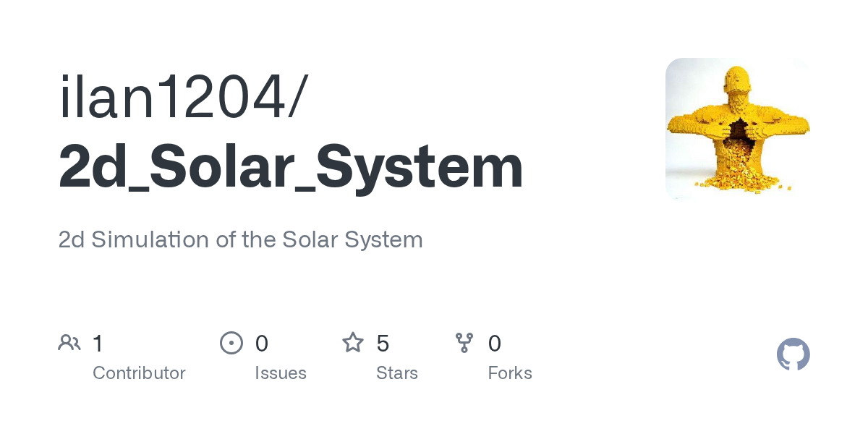
Task: Open the 2d_Solar_System repository title
Action: 291,167
